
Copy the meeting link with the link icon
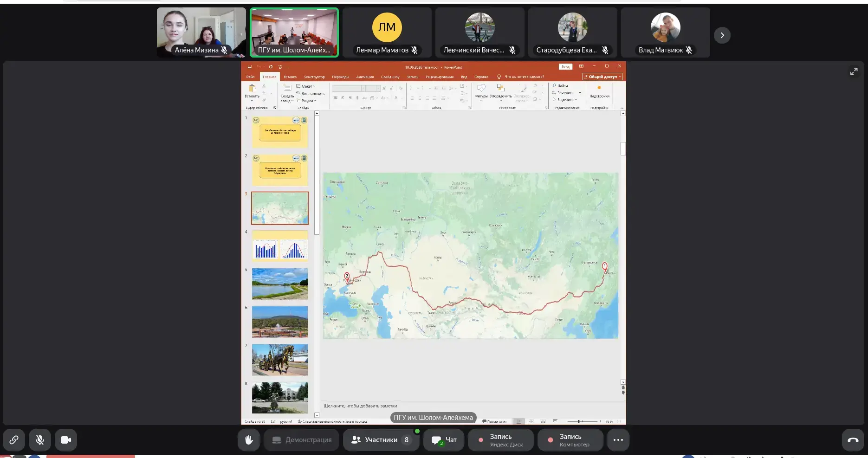point(14,440)
